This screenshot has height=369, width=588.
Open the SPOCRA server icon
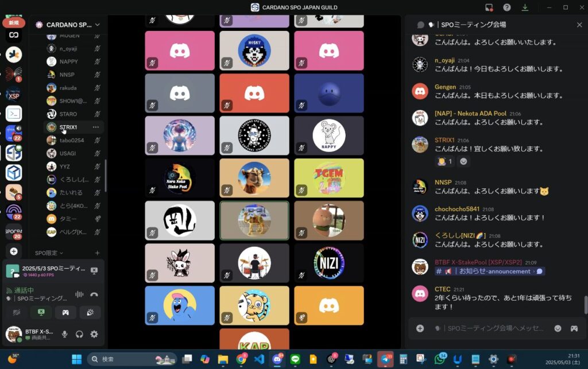pos(14,232)
